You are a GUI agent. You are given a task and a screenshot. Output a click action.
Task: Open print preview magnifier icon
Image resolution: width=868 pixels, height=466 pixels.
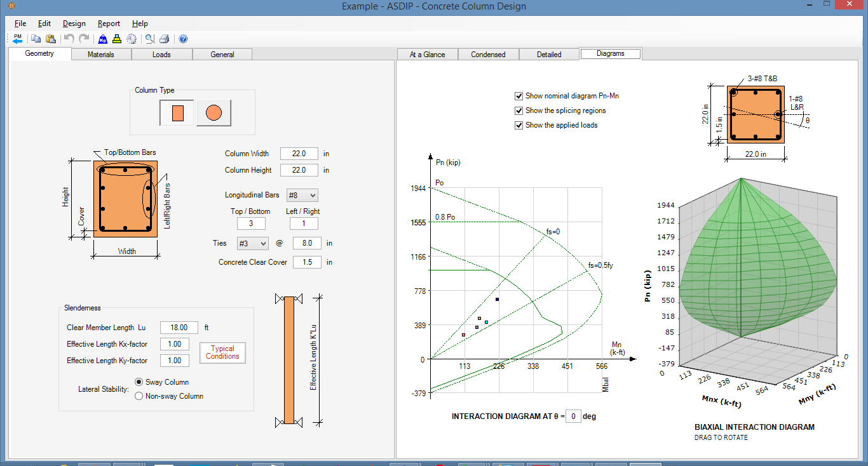click(x=150, y=39)
